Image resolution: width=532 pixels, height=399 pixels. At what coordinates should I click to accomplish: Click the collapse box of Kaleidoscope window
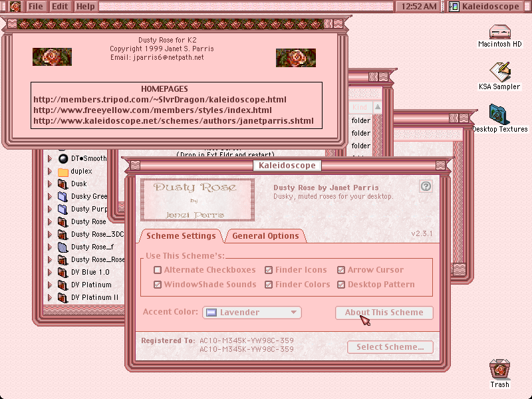coord(440,165)
